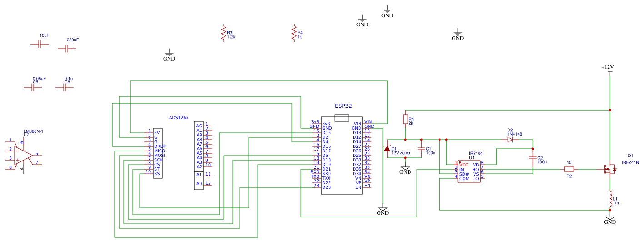Image resolution: width=644 pixels, height=242 pixels.
Task: Select GND symbol below the ESP32 module
Action: pos(383,210)
